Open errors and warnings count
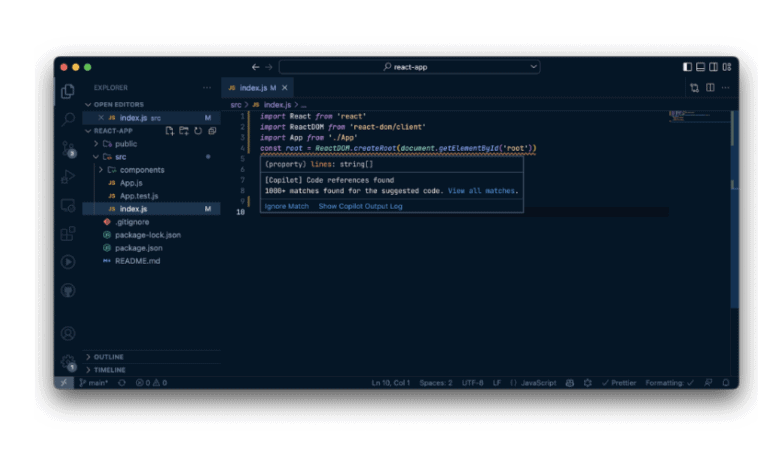Viewport: 768px width, 468px height. coord(152,383)
